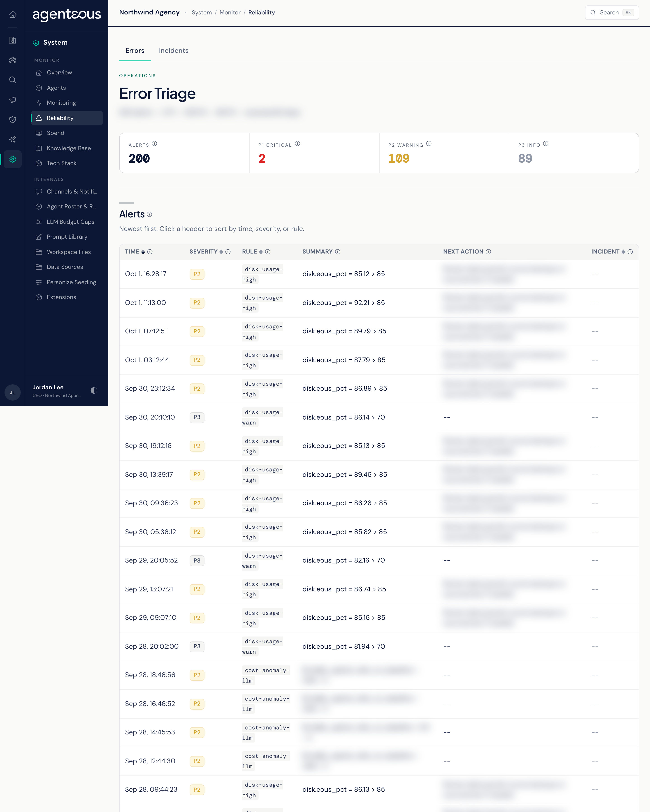The width and height of the screenshot is (650, 812).
Task: Click the Search field in the header
Action: (612, 12)
